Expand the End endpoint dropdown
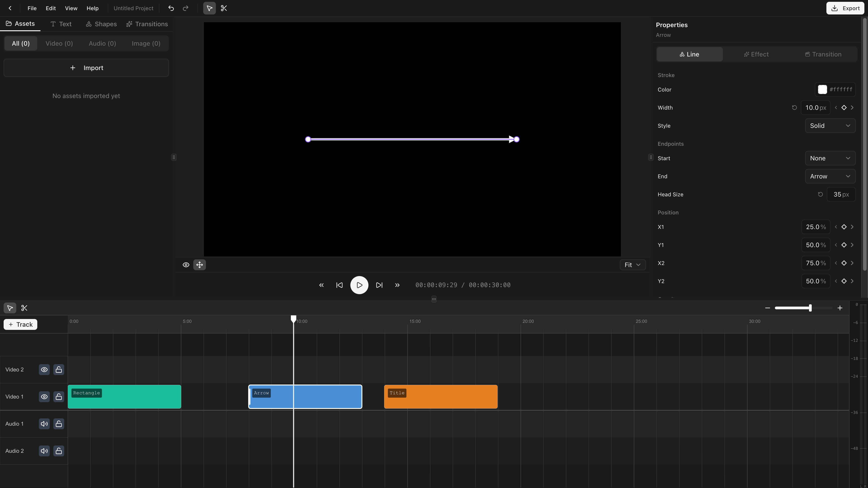The width and height of the screenshot is (868, 488). 830,176
